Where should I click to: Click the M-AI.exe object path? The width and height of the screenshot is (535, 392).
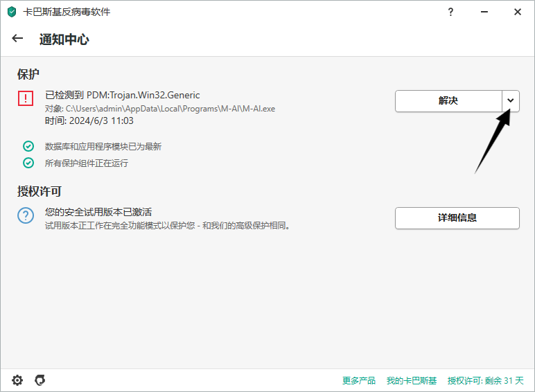point(160,109)
